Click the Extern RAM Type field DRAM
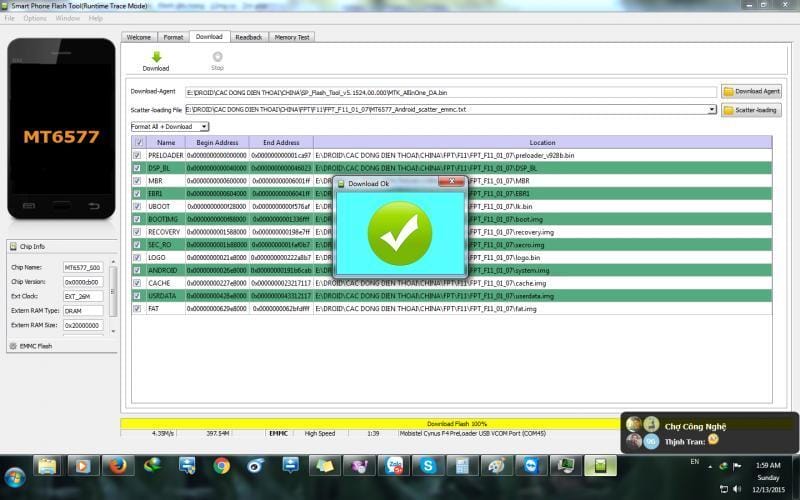The height and width of the screenshot is (500, 800). pyautogui.click(x=83, y=311)
